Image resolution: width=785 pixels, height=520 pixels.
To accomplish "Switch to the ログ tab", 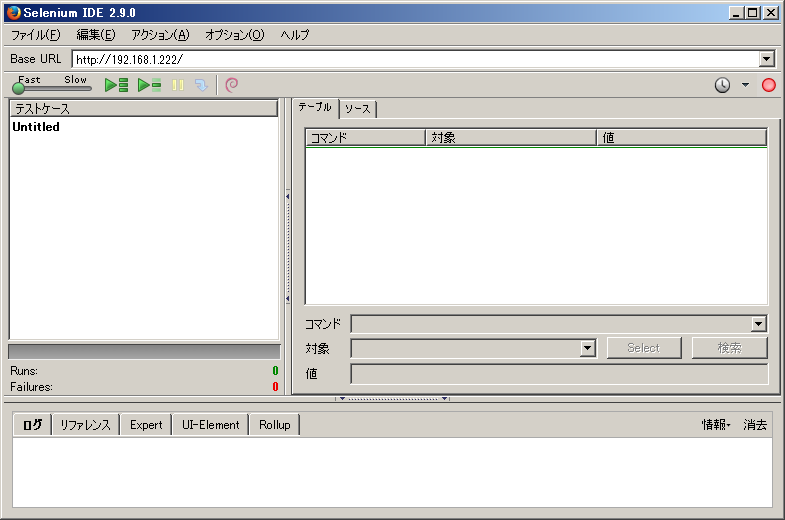I will coord(33,424).
